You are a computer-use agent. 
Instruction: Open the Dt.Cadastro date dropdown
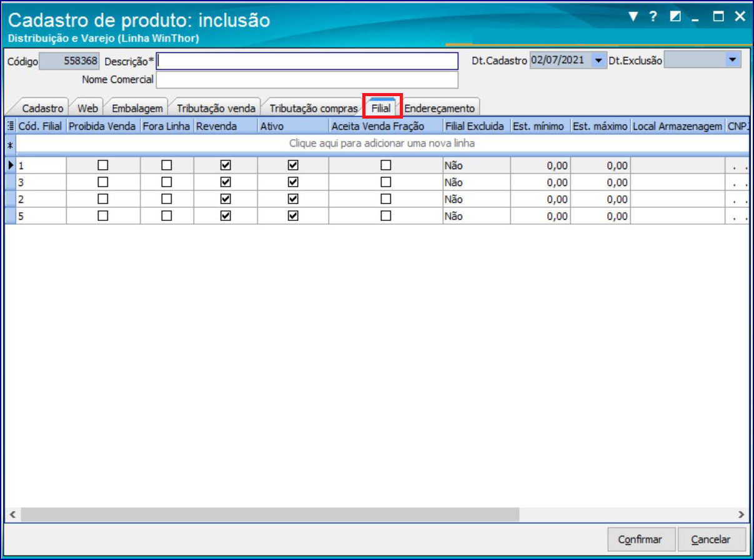pos(598,61)
